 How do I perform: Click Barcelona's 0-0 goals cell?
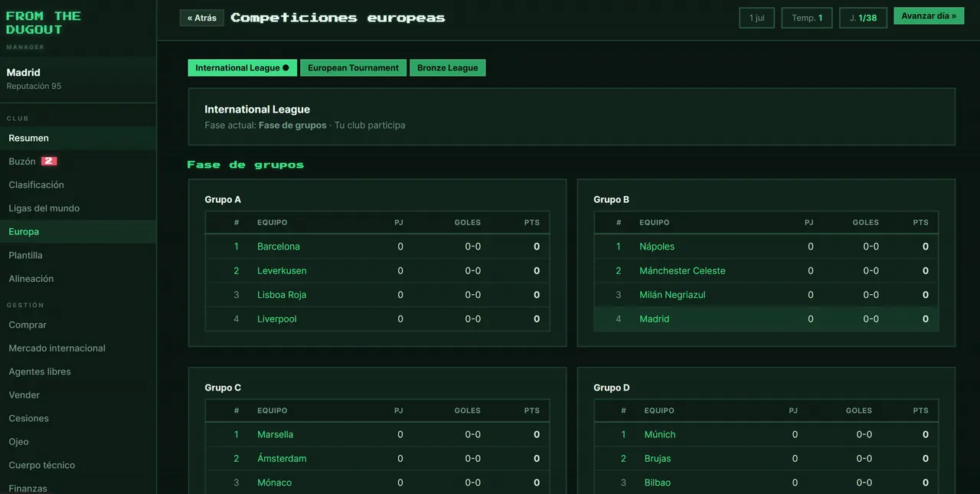click(x=473, y=247)
